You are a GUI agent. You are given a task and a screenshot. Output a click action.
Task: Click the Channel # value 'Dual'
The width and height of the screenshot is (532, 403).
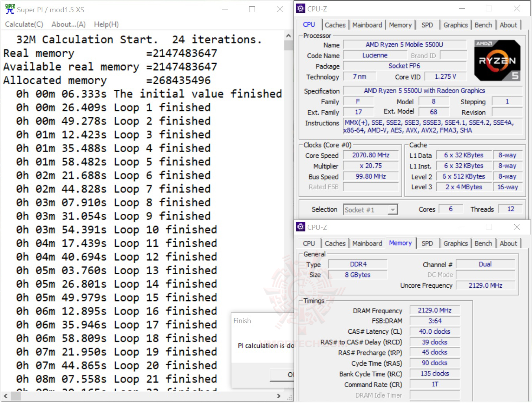point(485,264)
